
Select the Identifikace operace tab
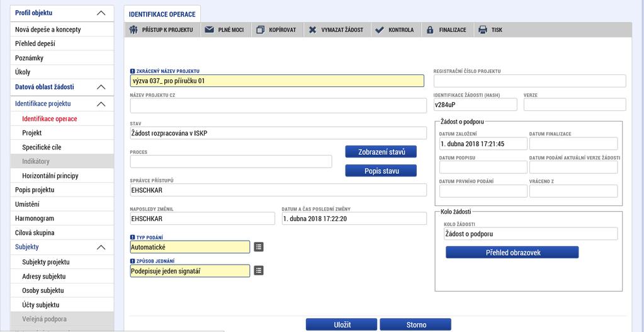click(x=162, y=14)
